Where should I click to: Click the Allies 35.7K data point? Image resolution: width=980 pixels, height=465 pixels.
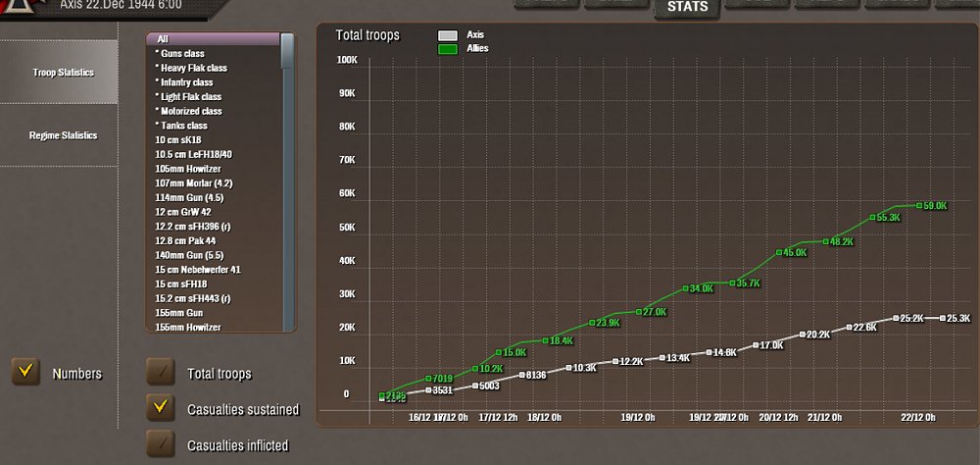pyautogui.click(x=732, y=283)
